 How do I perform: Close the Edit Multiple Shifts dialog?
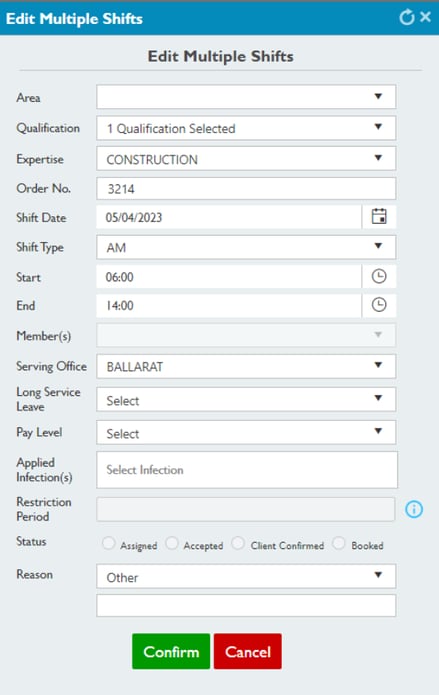click(425, 17)
